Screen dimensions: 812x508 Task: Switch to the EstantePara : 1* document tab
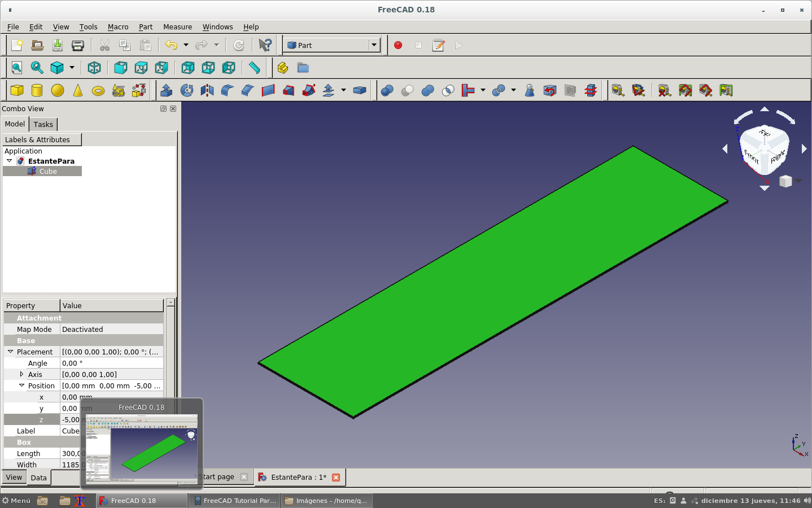tap(299, 477)
